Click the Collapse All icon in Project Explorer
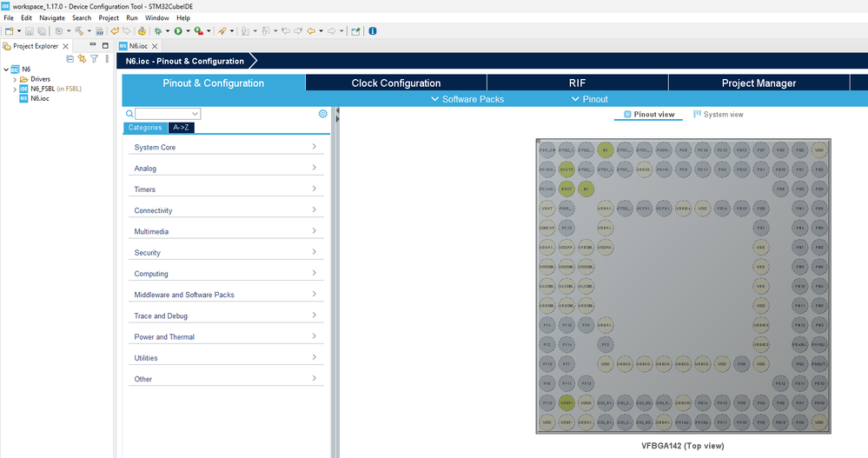 tap(70, 59)
